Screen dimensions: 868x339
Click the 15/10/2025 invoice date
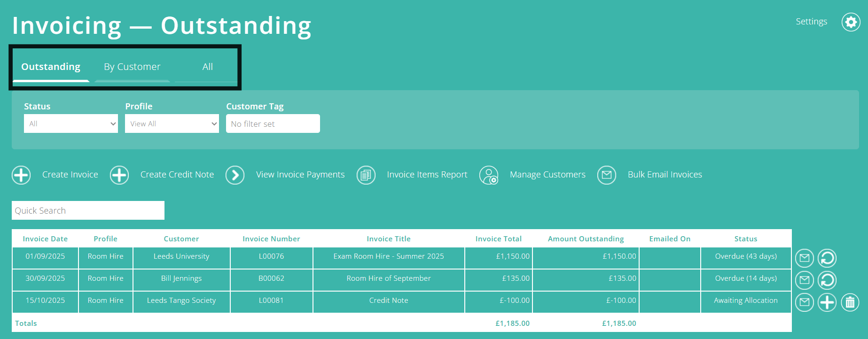coord(45,300)
